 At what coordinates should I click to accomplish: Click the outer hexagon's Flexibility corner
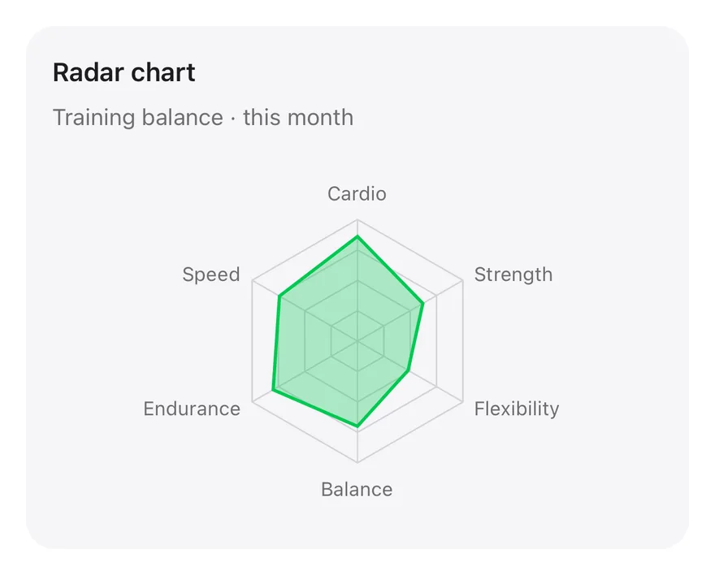pos(463,401)
